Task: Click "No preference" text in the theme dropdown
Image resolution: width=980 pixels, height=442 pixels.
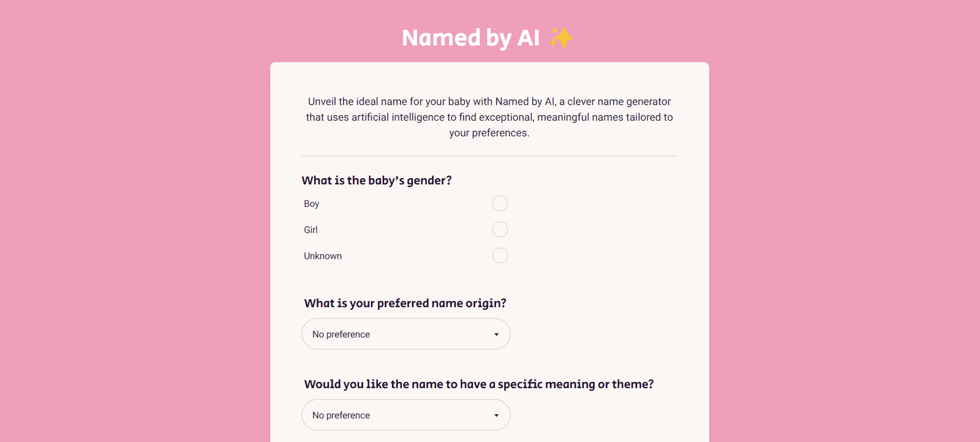Action: (341, 415)
